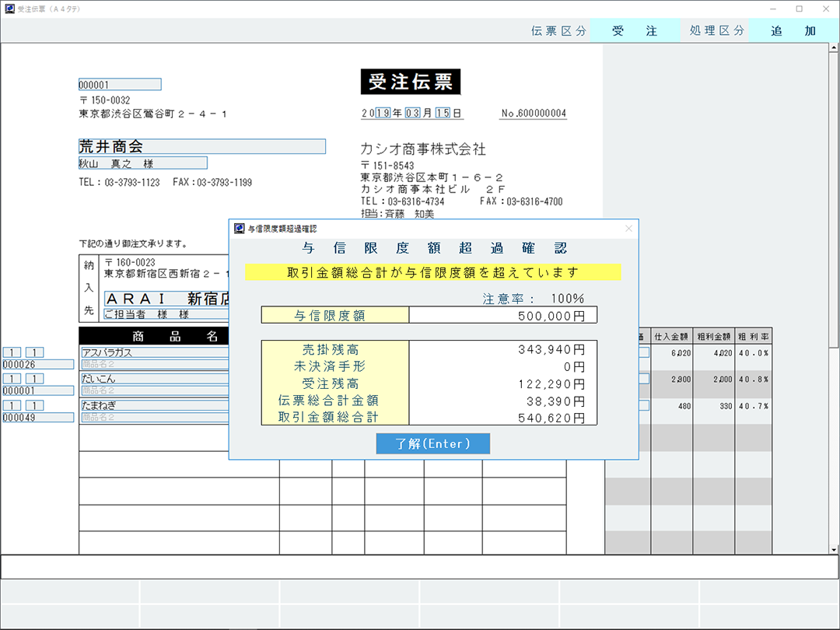Click the gross margin rate 40.8% cell
The image size is (840, 630).
click(x=753, y=380)
